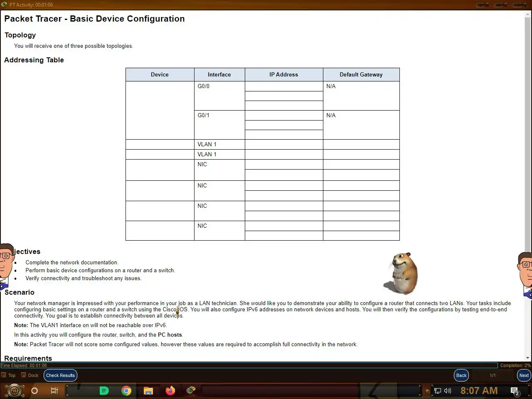This screenshot has height=399, width=532.
Task: Click the Completion: 2% status text
Action: tap(515, 365)
